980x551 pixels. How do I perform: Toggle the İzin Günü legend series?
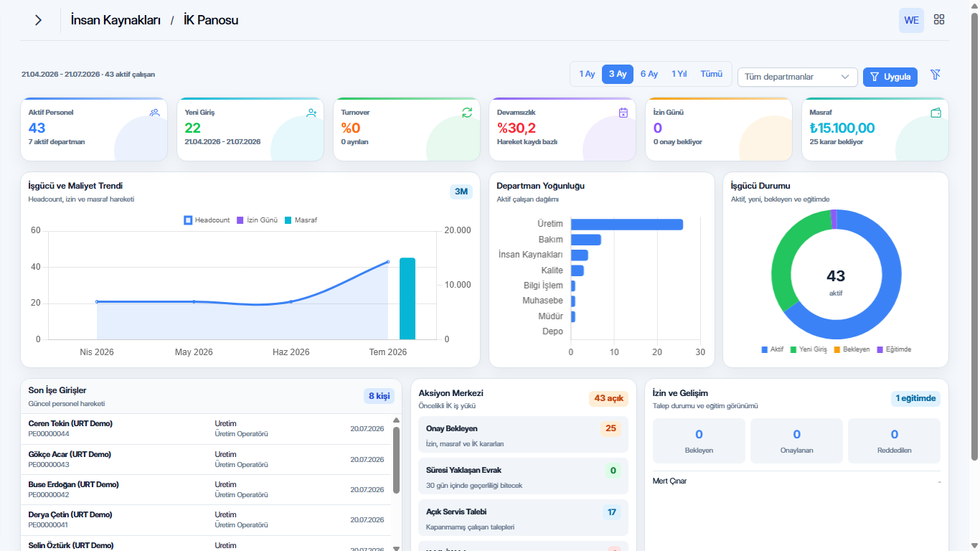[x=257, y=220]
